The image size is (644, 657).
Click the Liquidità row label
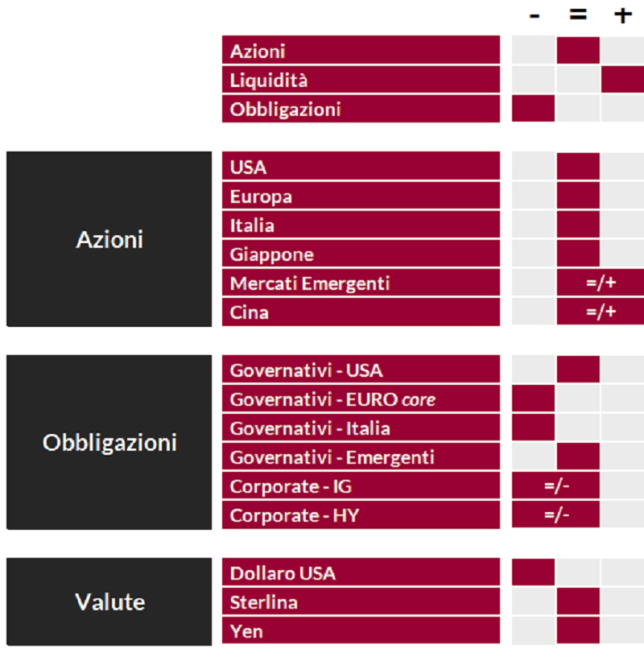(361, 80)
